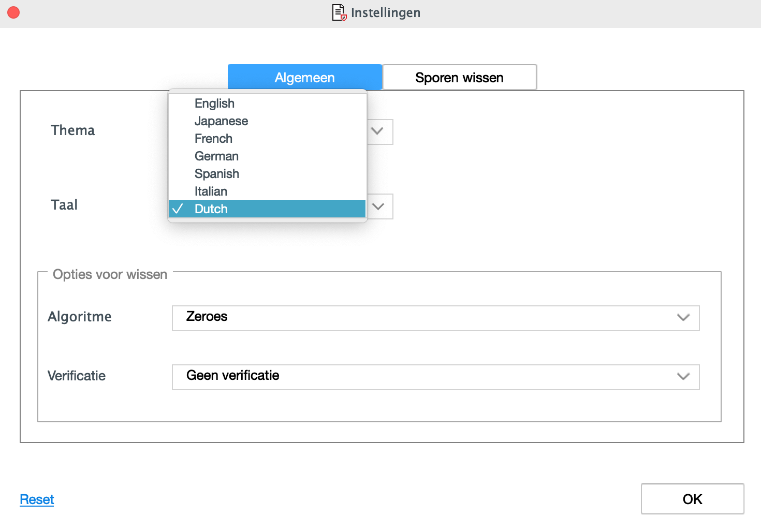Screen dimensions: 761x532
Task: Select English from the language list
Action: pos(267,104)
